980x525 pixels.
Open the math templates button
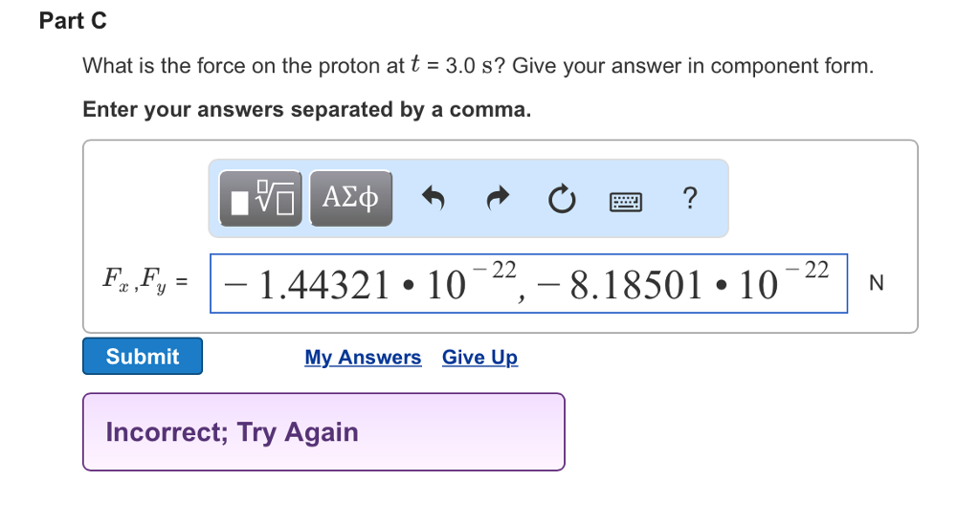click(260, 198)
